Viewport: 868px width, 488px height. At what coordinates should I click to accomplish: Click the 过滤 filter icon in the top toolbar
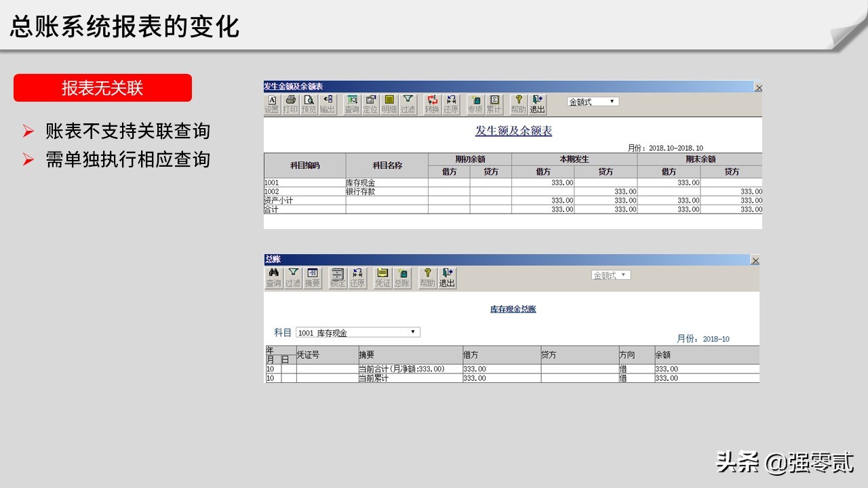pos(407,102)
